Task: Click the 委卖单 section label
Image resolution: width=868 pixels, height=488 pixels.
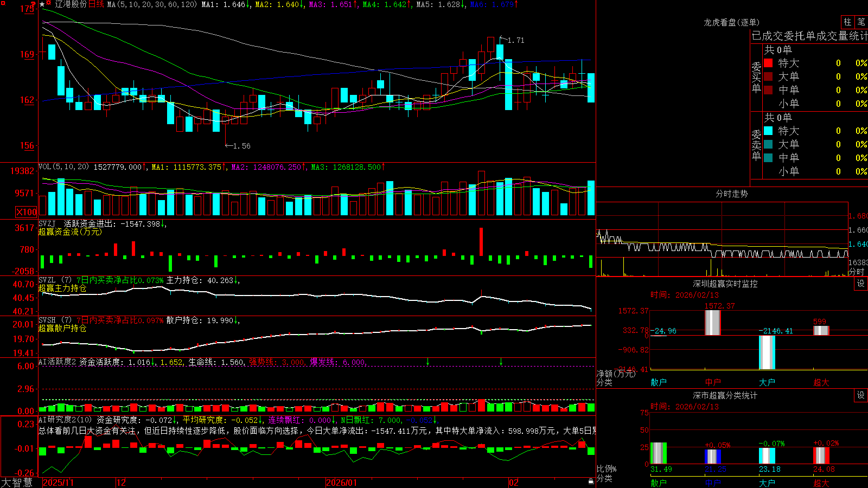Action: pos(756,145)
